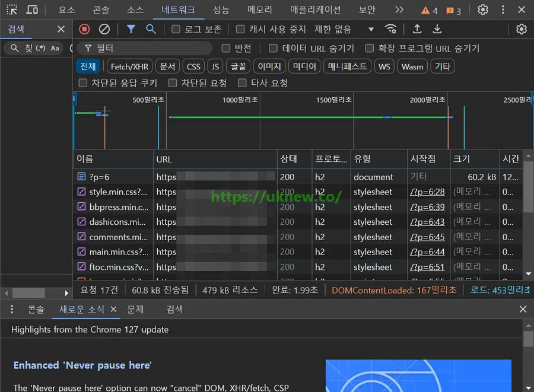The image size is (534, 392).
Task: Open initiator link /?p=6:51
Action: tap(427, 267)
